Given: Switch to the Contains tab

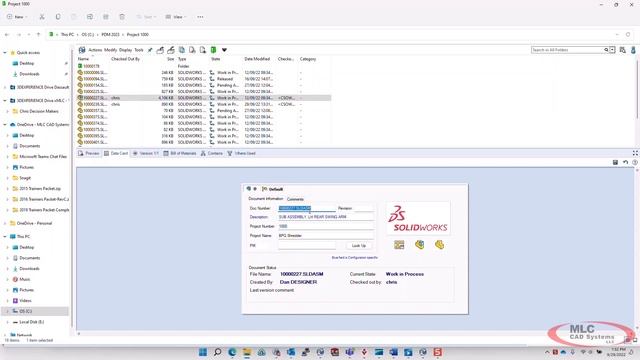Looking at the screenshot, I should [x=212, y=153].
